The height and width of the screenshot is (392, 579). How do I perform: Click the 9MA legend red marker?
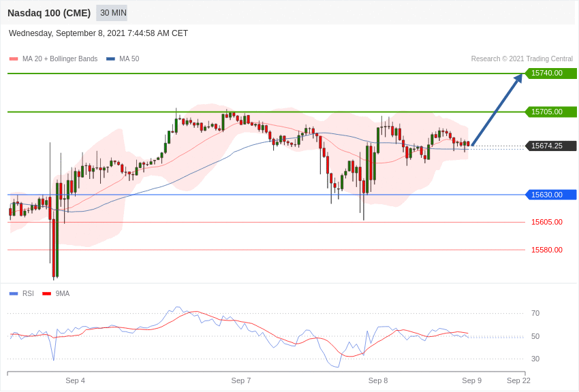coord(46,294)
